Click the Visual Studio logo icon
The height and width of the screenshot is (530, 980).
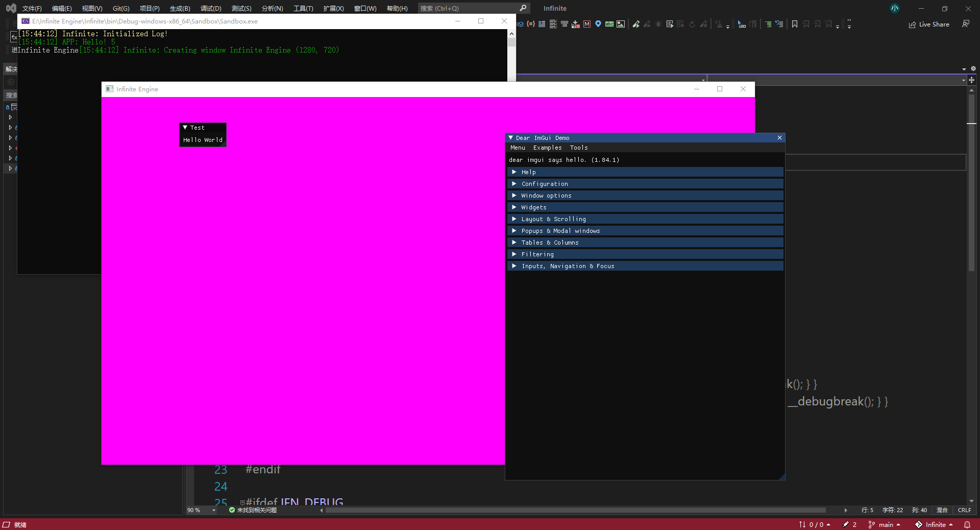click(x=11, y=8)
